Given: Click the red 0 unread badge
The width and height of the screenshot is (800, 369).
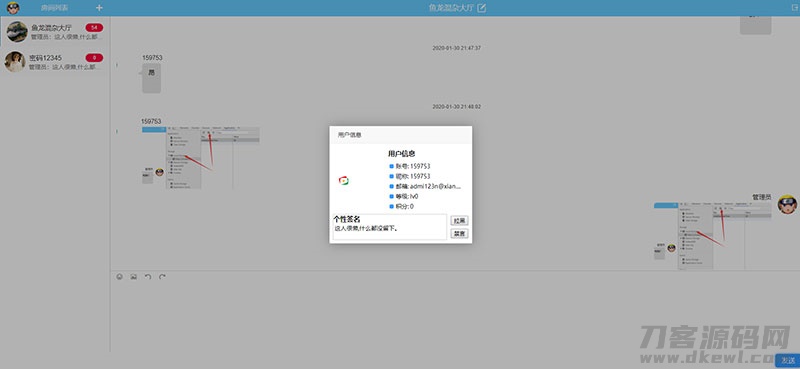Looking at the screenshot, I should coord(94,58).
